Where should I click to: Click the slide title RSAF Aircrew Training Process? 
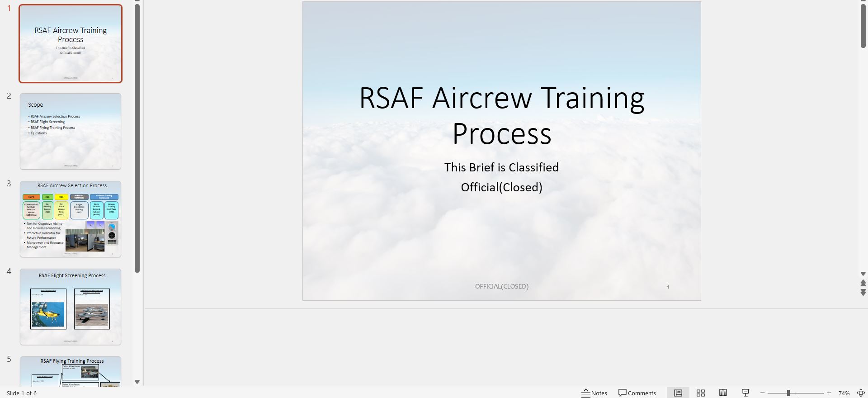pyautogui.click(x=502, y=116)
